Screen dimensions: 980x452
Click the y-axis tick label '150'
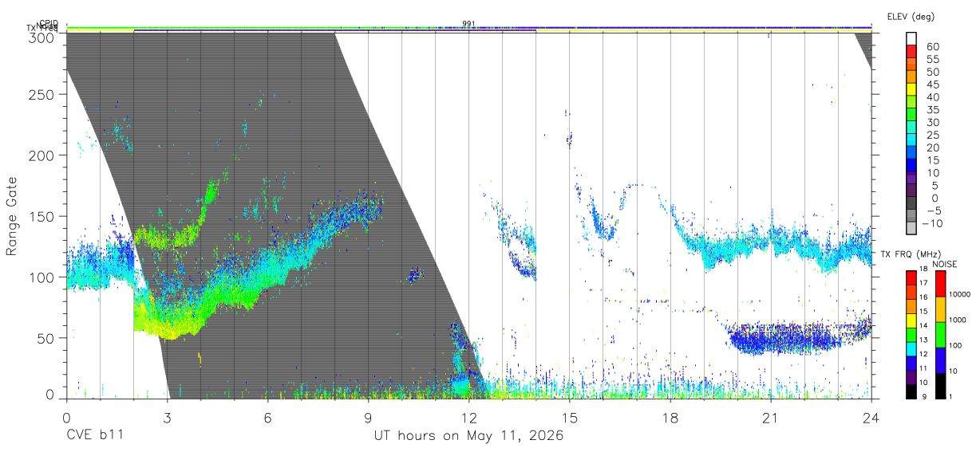41,216
